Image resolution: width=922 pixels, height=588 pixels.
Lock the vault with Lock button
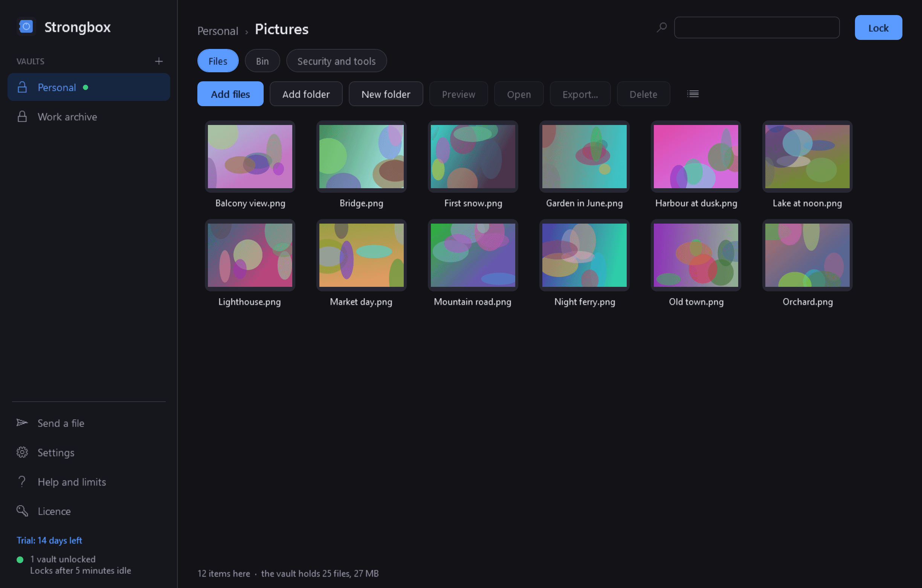(x=878, y=27)
